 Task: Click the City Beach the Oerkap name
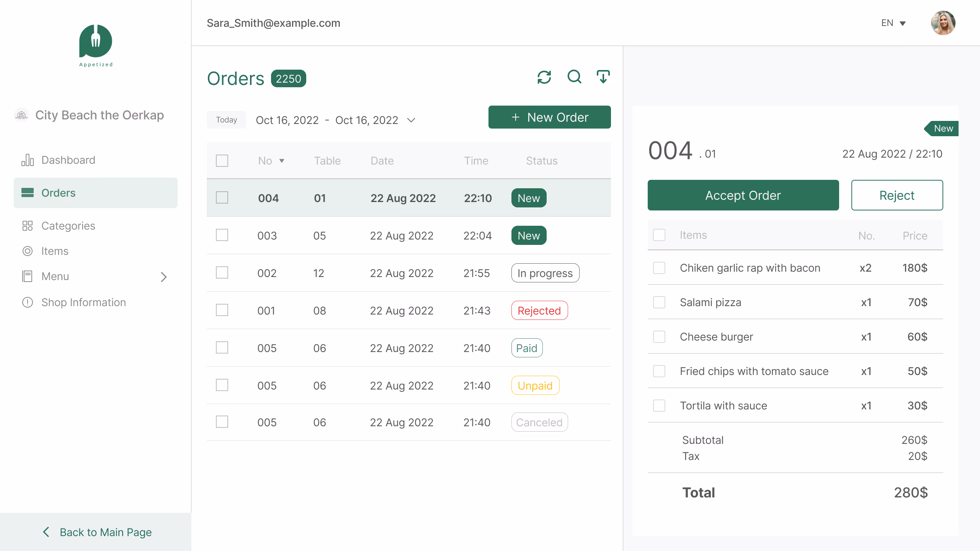tap(100, 115)
